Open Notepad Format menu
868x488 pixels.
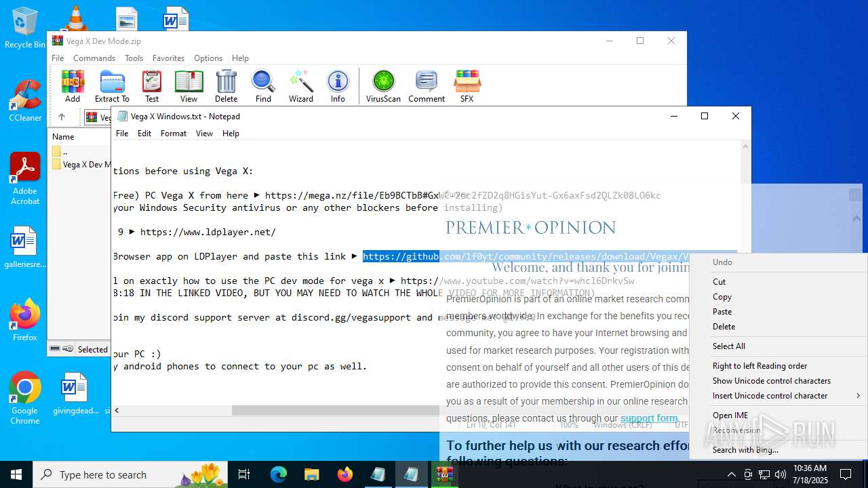[x=174, y=134]
